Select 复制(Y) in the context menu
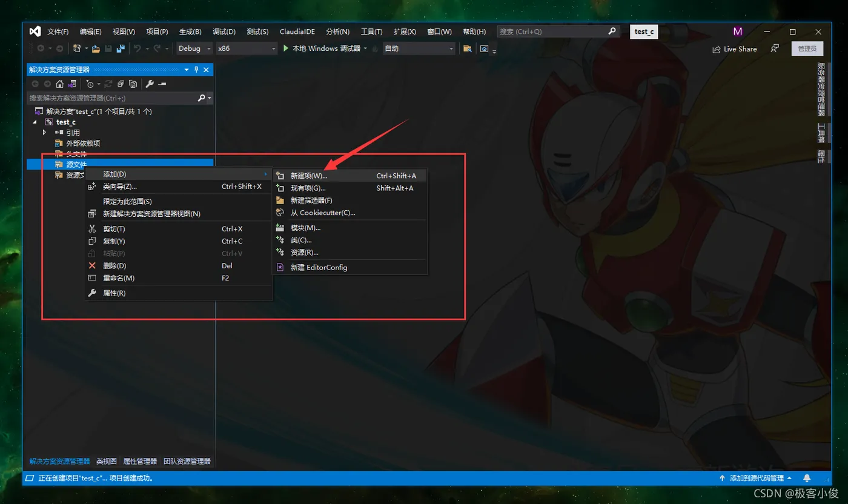This screenshot has width=848, height=504. (178, 241)
